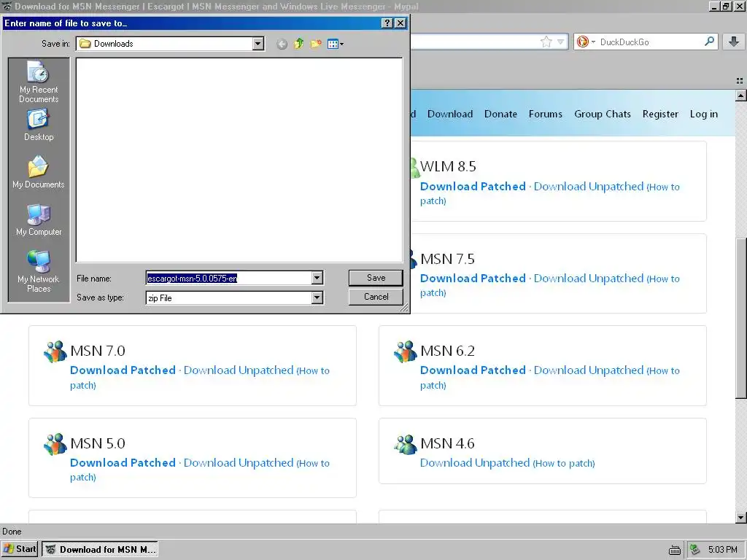Open the Forums nav item
The image size is (747, 560).
545,114
